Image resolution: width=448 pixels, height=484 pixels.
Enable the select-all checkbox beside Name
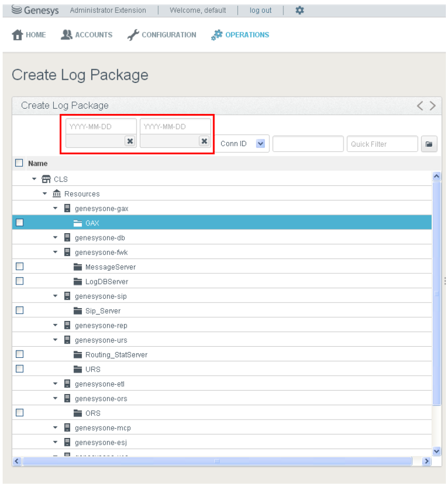[x=19, y=163]
